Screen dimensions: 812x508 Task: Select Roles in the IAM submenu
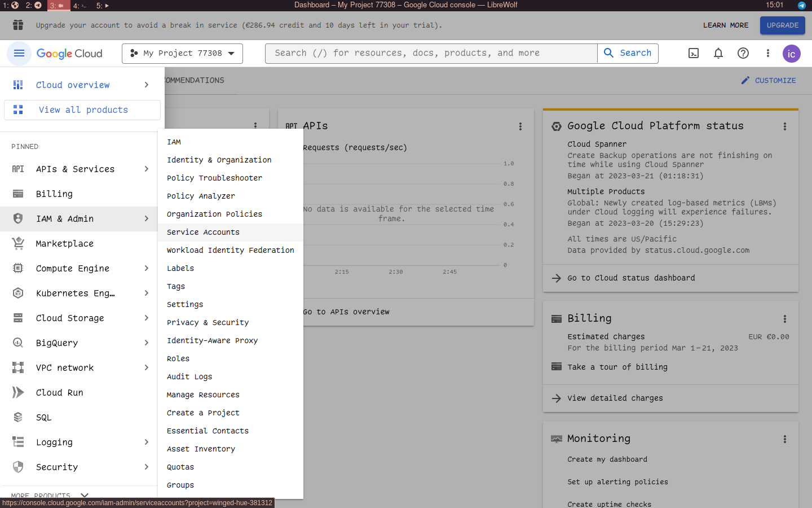[178, 358]
